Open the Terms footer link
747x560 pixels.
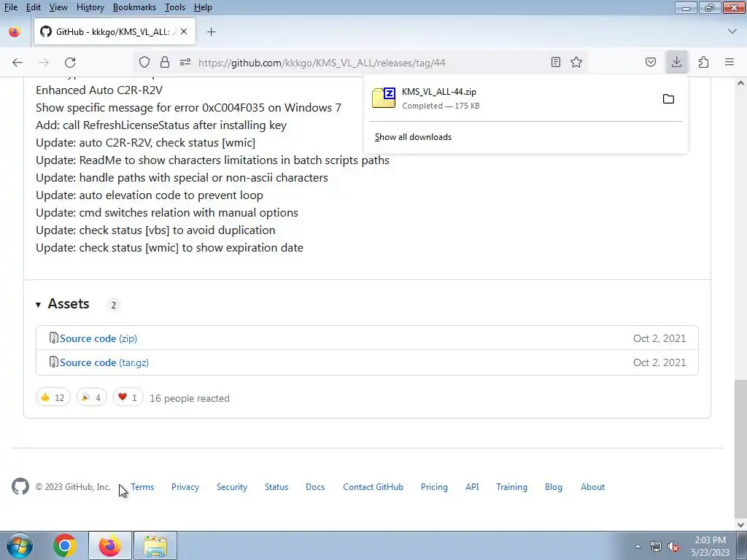pyautogui.click(x=142, y=486)
